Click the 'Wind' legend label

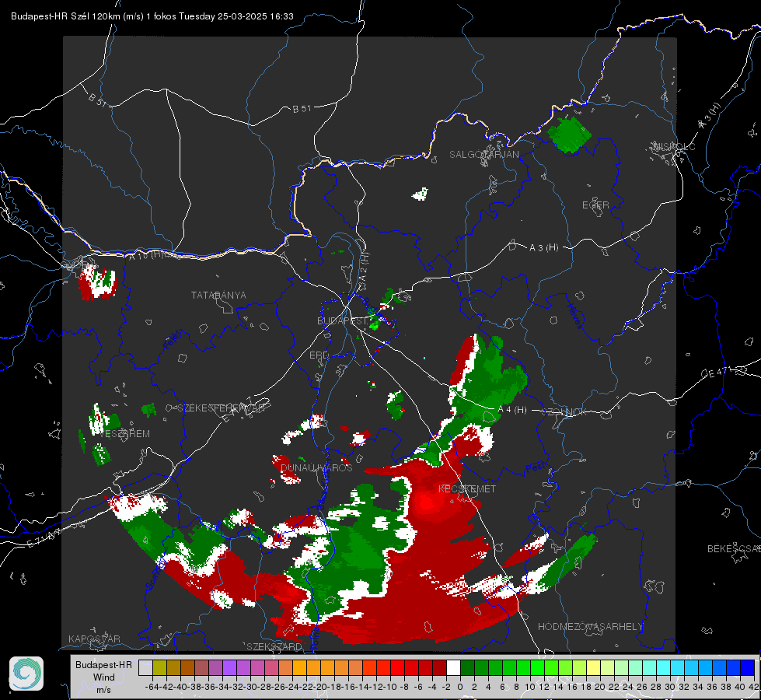click(104, 677)
